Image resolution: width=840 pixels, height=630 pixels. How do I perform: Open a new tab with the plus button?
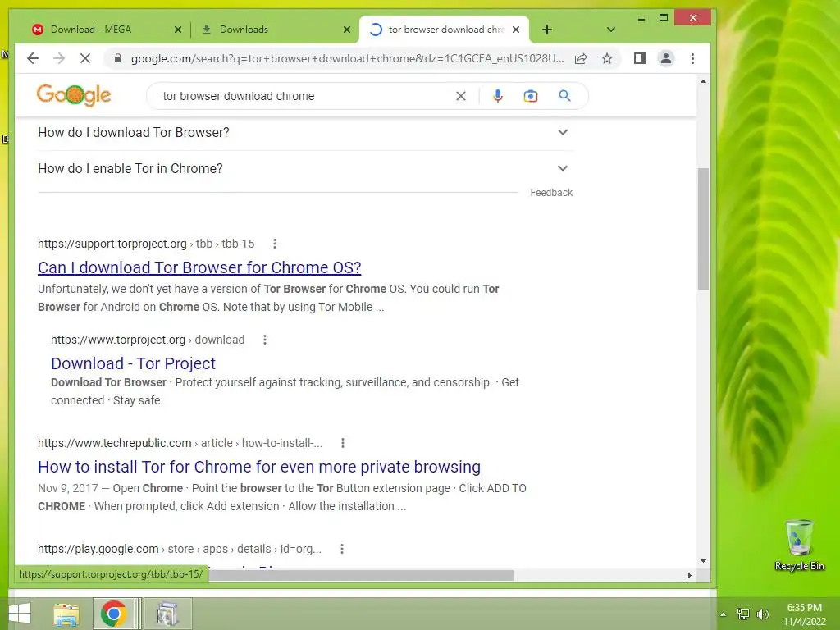coord(547,30)
